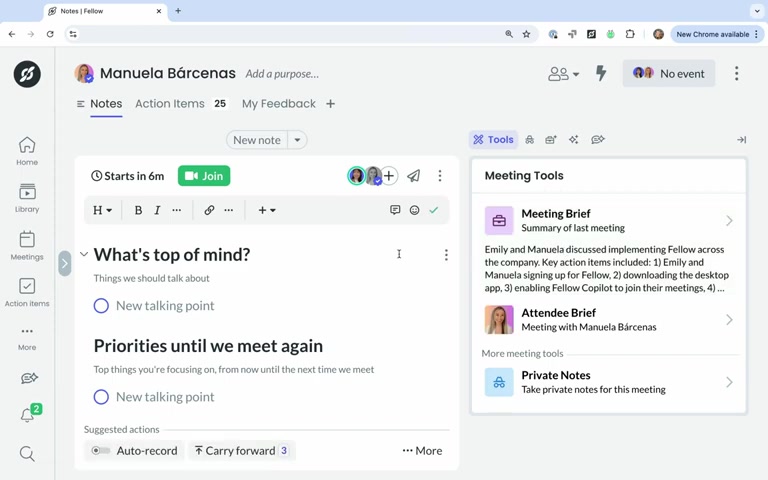Toggle italic formatting
This screenshot has width=768, height=480.
pyautogui.click(x=157, y=210)
